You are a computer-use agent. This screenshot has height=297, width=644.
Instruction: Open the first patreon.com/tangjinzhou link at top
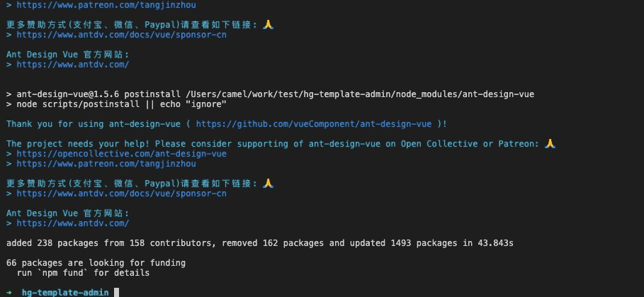click(x=106, y=6)
